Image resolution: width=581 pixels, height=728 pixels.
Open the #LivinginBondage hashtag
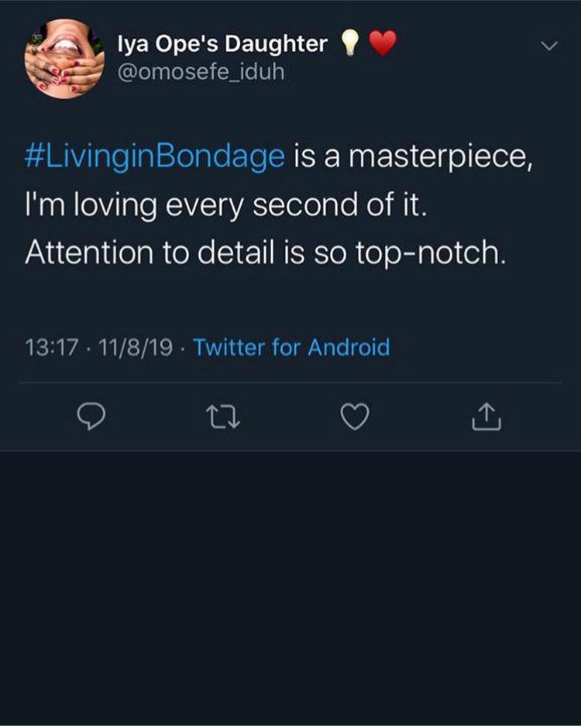pyautogui.click(x=155, y=156)
